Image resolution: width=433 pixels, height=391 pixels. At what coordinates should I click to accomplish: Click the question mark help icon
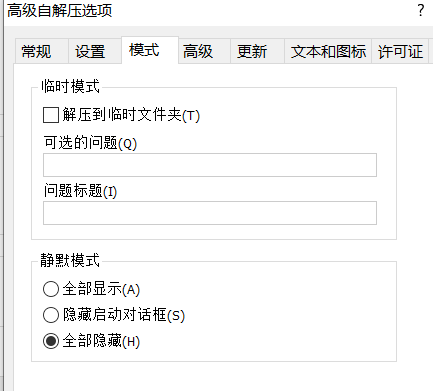421,11
